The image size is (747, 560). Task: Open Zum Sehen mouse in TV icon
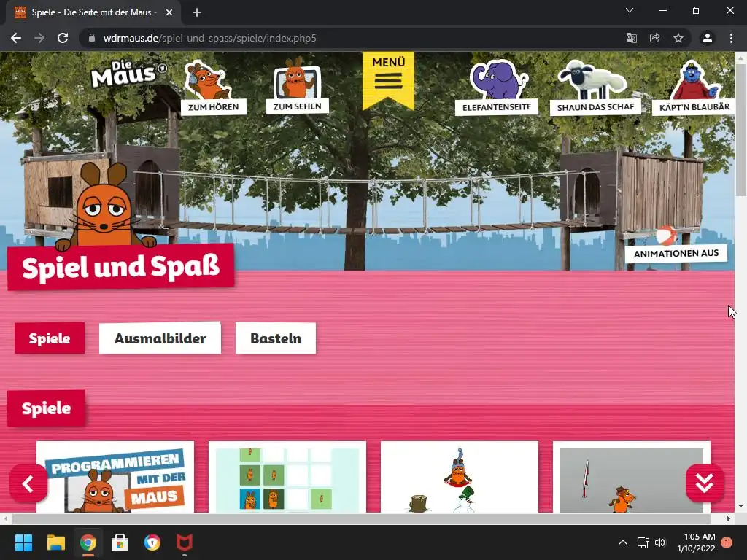298,86
